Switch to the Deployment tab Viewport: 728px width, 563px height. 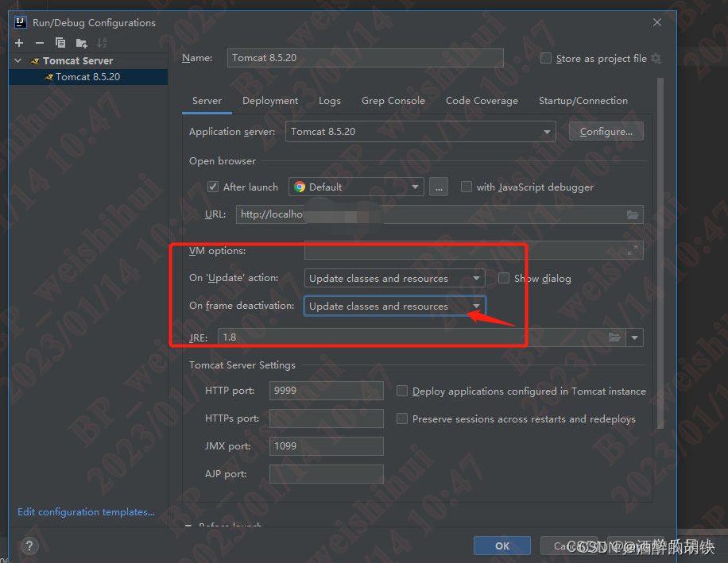point(270,101)
